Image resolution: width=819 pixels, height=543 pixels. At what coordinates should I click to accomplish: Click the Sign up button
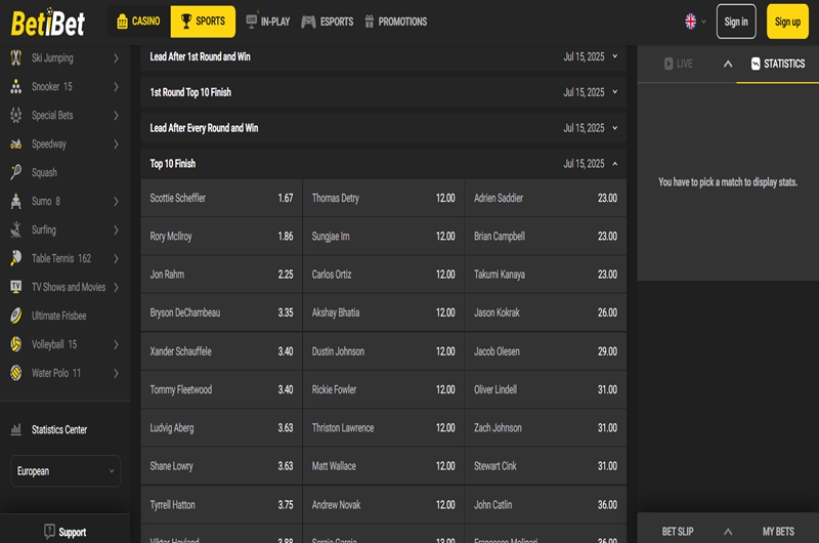(787, 21)
